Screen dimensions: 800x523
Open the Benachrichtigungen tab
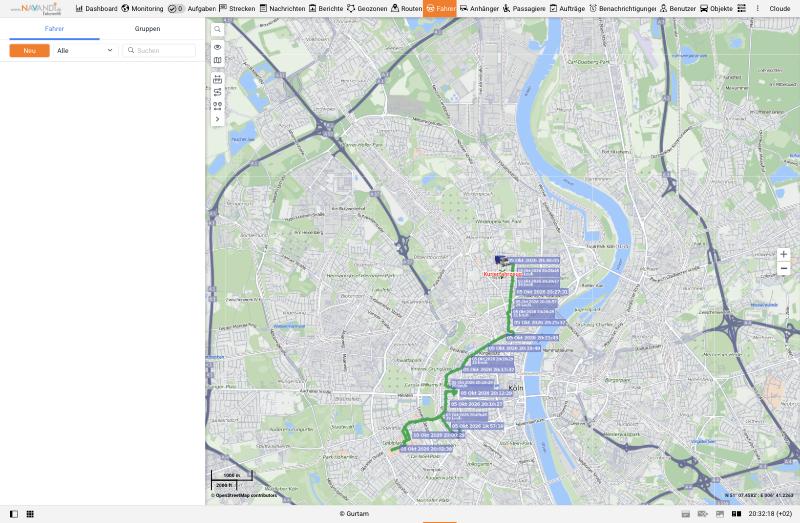pos(622,9)
